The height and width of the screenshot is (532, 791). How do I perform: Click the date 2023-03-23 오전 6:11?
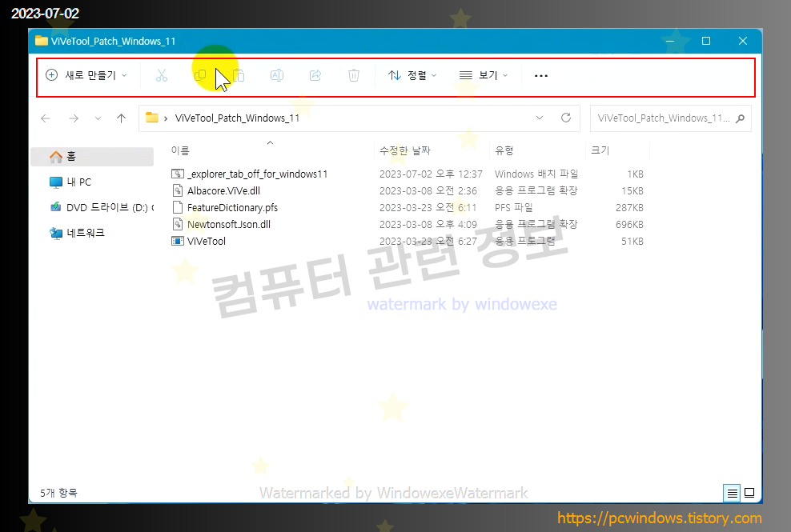click(428, 208)
